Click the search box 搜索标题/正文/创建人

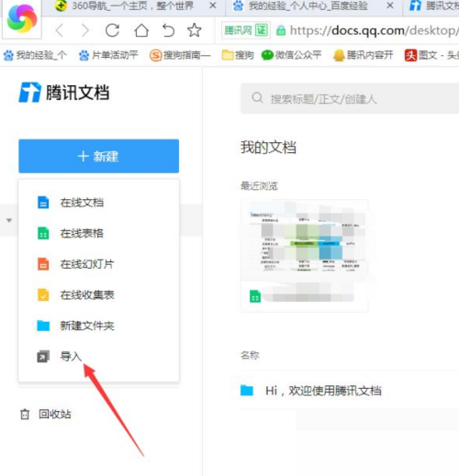[x=350, y=98]
